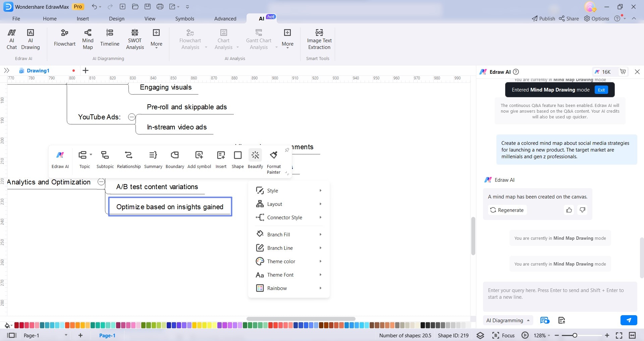Exit Mind Map Drawing mode
The height and width of the screenshot is (341, 644).
tap(601, 90)
